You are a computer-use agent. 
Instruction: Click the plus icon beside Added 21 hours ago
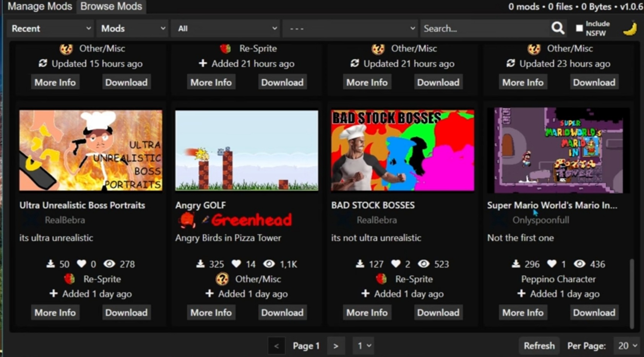(203, 63)
